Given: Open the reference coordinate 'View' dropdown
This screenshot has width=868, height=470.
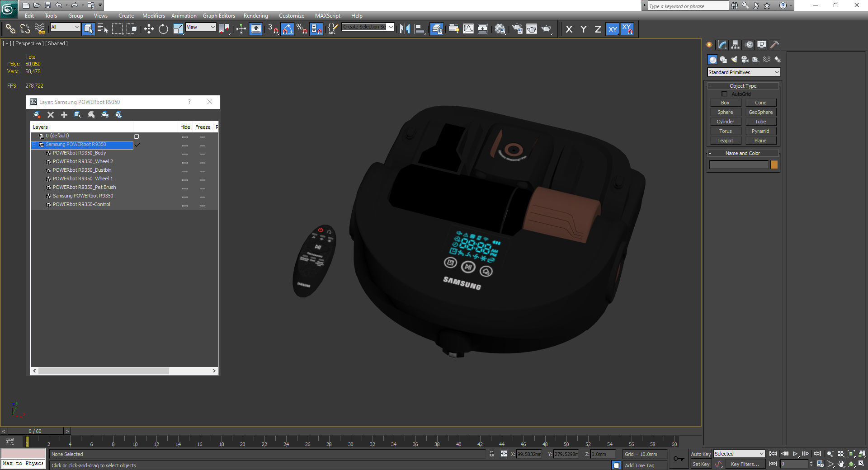Looking at the screenshot, I should (201, 27).
